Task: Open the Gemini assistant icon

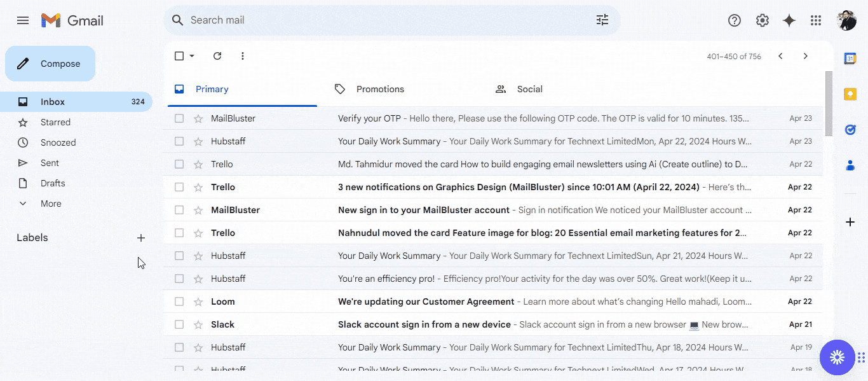Action: (789, 20)
